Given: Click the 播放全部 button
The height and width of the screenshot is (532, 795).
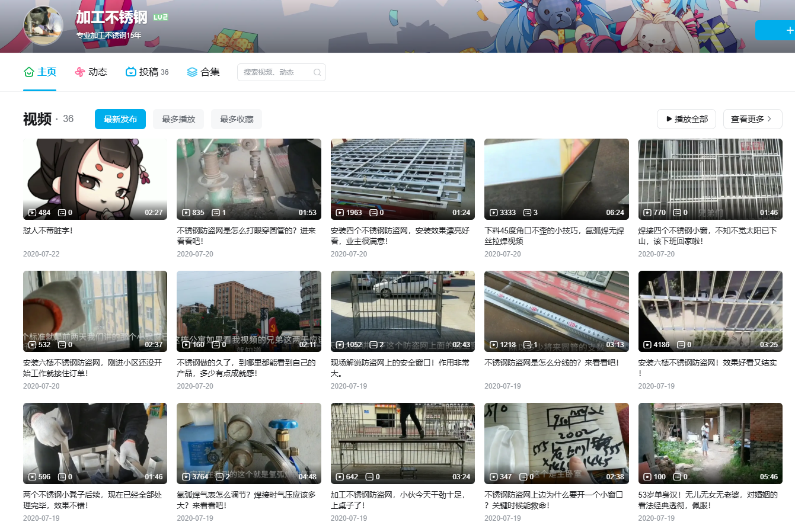Looking at the screenshot, I should coord(687,119).
